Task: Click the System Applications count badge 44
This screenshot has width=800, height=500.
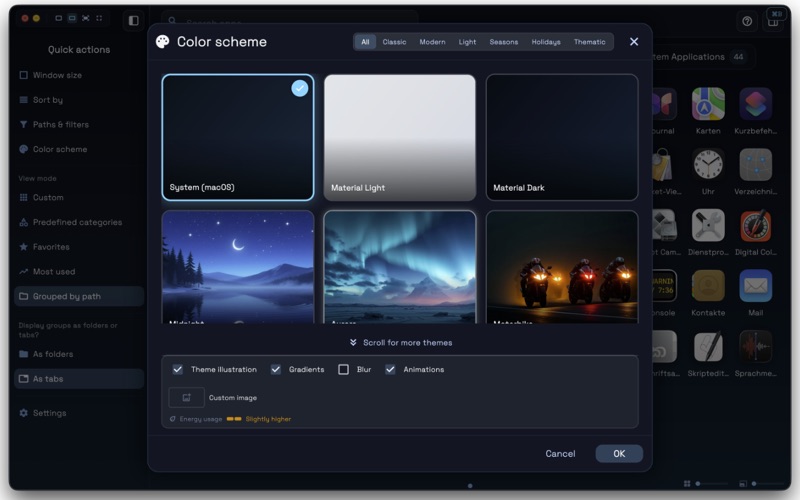Action: 738,57
